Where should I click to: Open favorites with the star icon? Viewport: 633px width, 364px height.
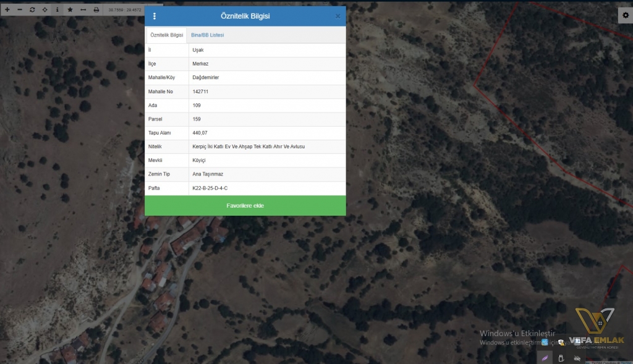[x=70, y=10]
